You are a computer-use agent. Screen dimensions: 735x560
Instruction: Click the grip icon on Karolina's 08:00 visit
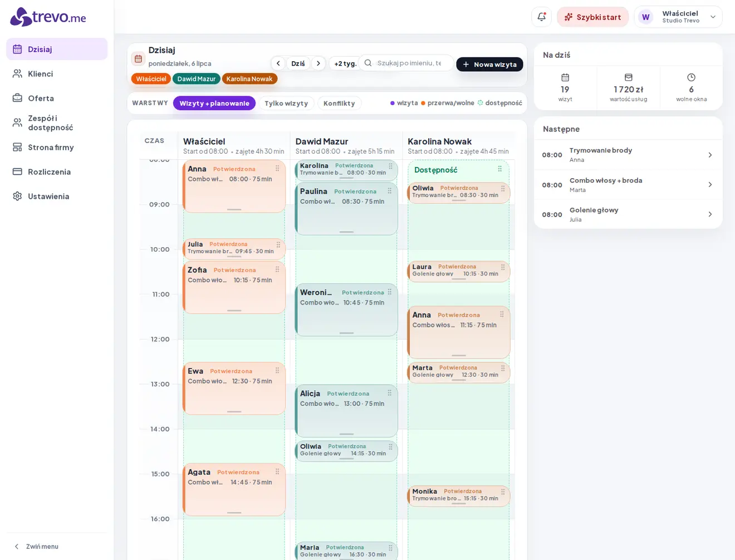click(391, 165)
